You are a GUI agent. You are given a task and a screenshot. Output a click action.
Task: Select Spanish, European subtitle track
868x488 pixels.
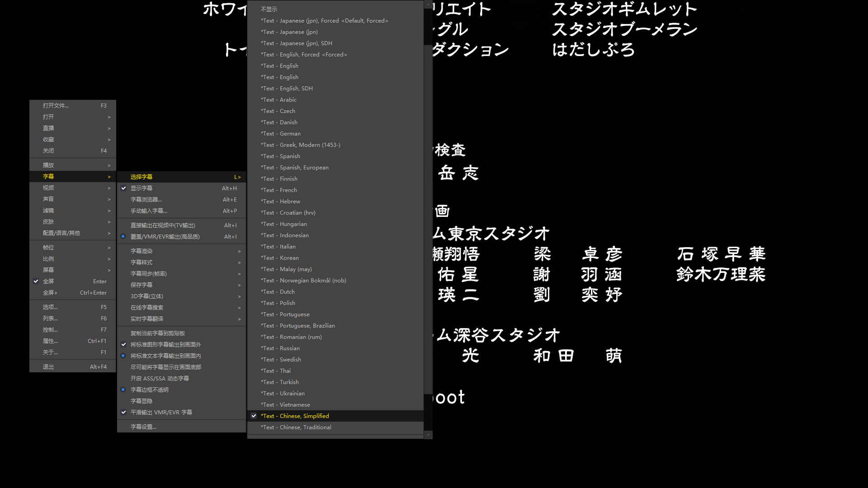[x=335, y=167]
